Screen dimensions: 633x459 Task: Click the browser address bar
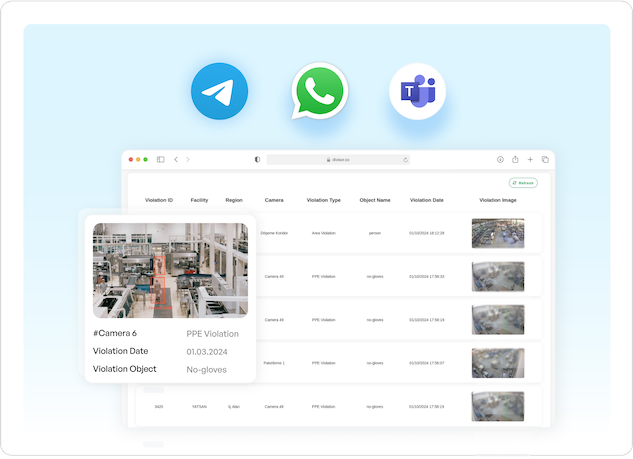337,159
